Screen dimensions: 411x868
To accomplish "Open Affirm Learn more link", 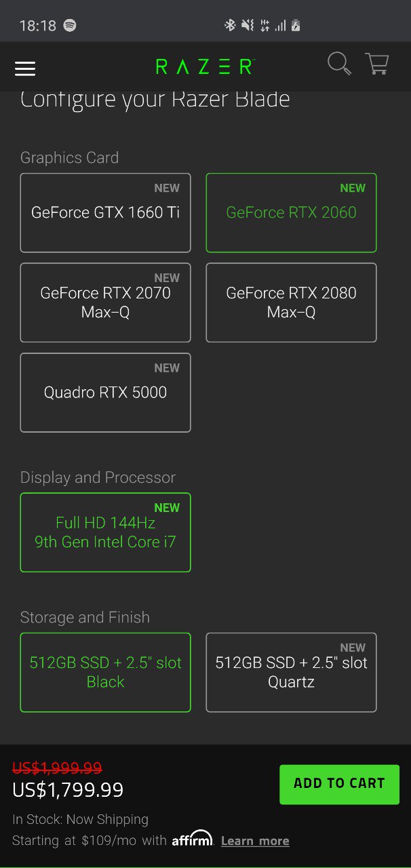I will 255,841.
